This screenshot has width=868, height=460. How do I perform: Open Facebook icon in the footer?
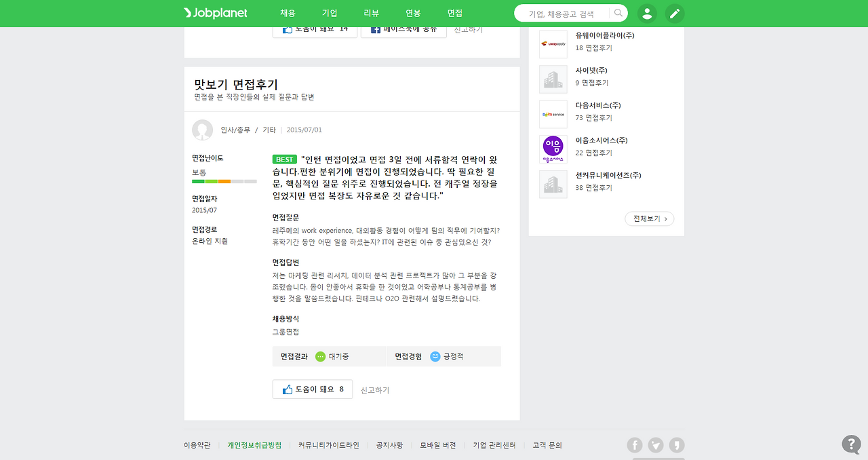point(634,444)
